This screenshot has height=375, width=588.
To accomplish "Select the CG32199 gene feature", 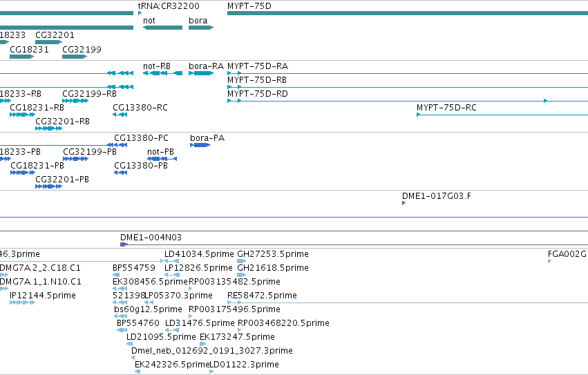I will click(75, 57).
